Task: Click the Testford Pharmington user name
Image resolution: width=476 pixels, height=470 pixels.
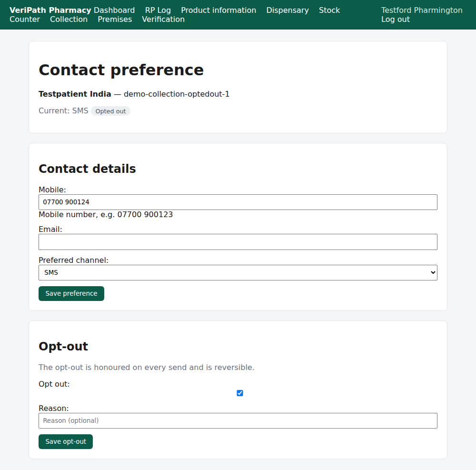Action: [422, 10]
